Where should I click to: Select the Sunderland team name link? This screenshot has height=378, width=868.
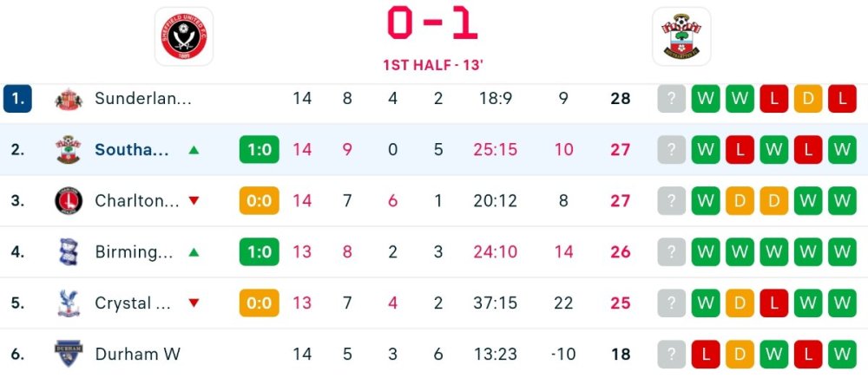point(142,99)
